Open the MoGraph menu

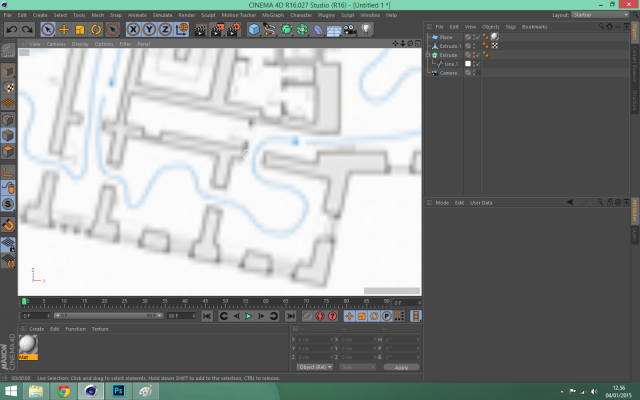(273, 15)
